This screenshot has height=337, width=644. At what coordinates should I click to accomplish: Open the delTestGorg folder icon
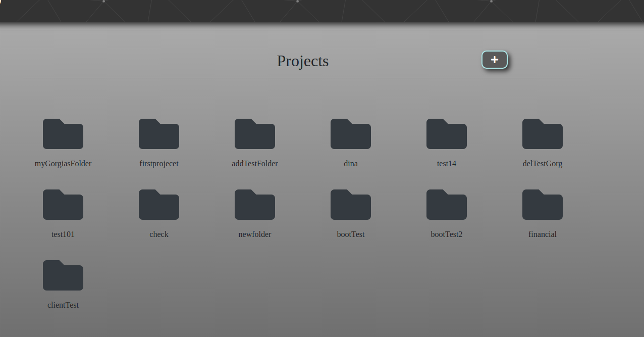[543, 134]
